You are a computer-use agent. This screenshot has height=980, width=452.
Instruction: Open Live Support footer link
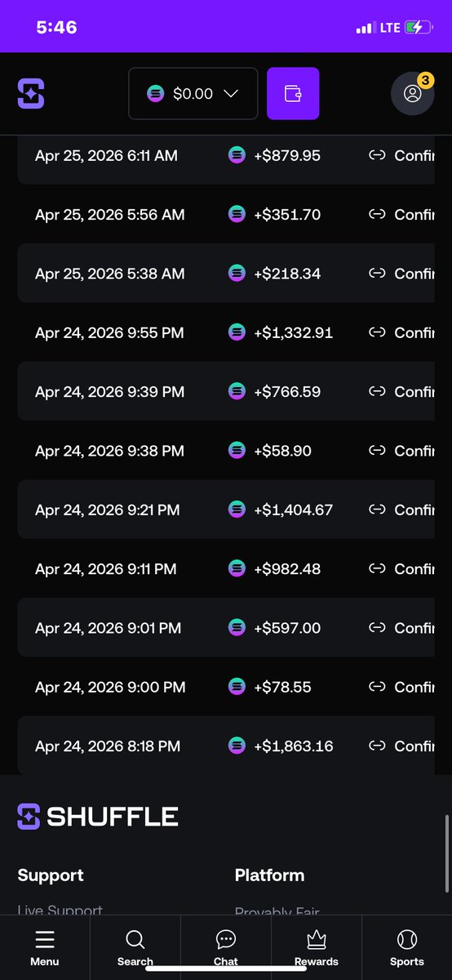tap(60, 911)
